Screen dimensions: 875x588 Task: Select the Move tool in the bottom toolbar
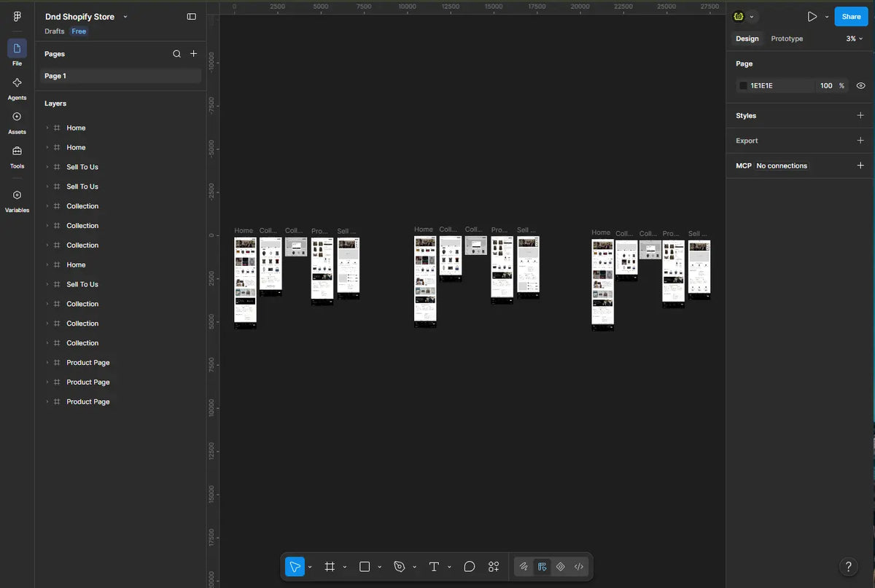click(295, 566)
